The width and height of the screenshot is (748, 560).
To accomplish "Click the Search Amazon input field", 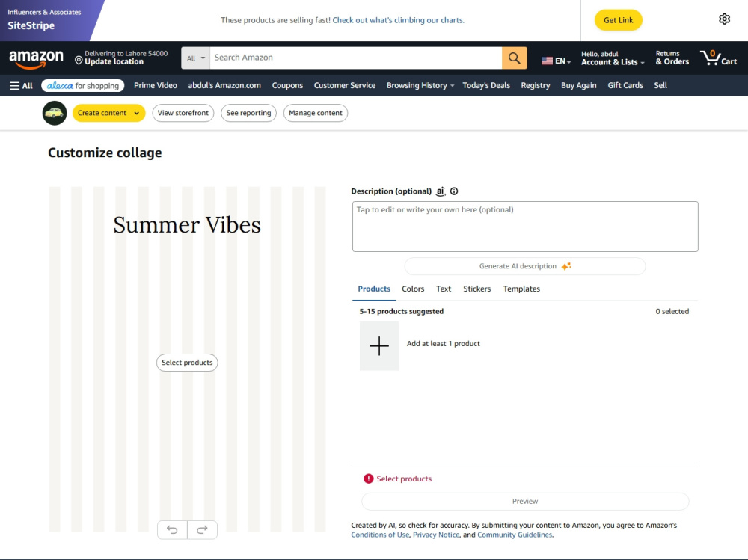I will [356, 58].
